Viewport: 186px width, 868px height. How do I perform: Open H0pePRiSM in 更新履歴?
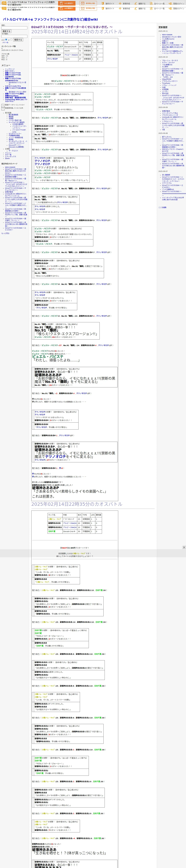pos(166,79)
